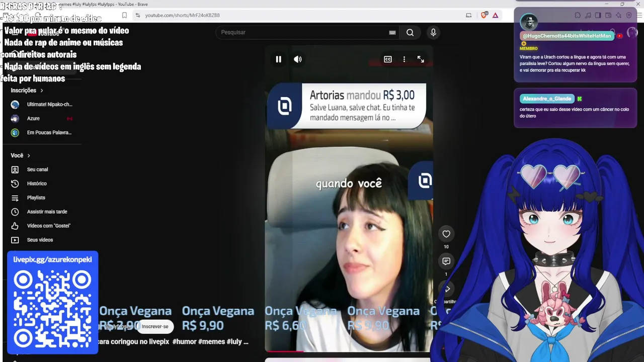Click the red progress bar of the Short
Image resolution: width=644 pixels, height=362 pixels.
tap(284, 351)
